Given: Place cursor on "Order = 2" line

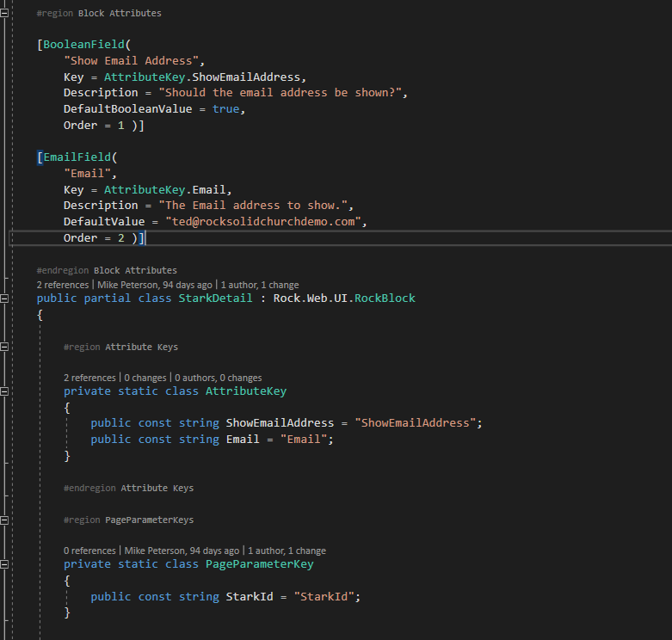Looking at the screenshot, I should click(x=104, y=238).
